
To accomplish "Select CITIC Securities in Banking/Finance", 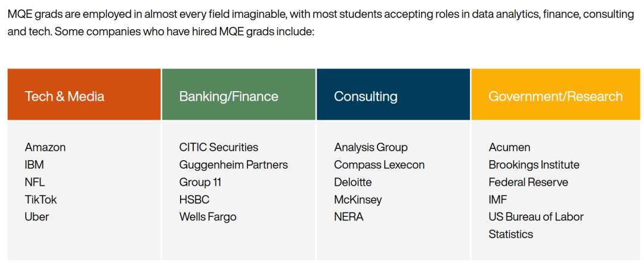I will tap(219, 147).
